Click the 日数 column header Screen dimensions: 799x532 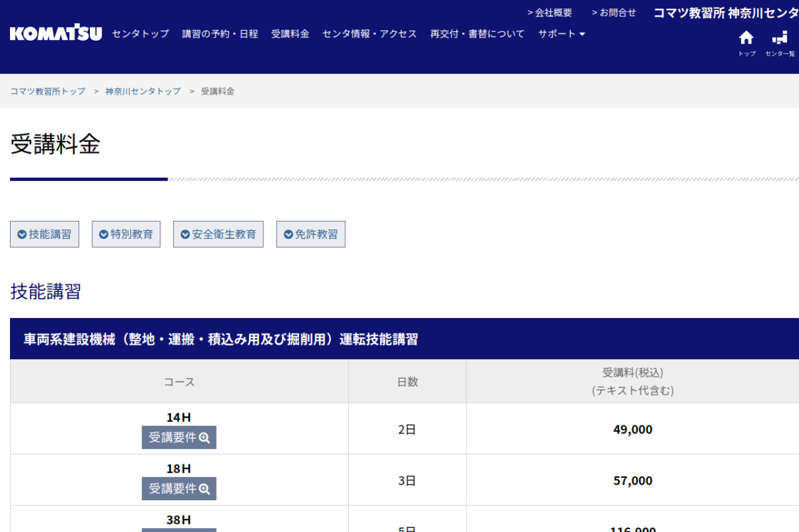point(408,382)
